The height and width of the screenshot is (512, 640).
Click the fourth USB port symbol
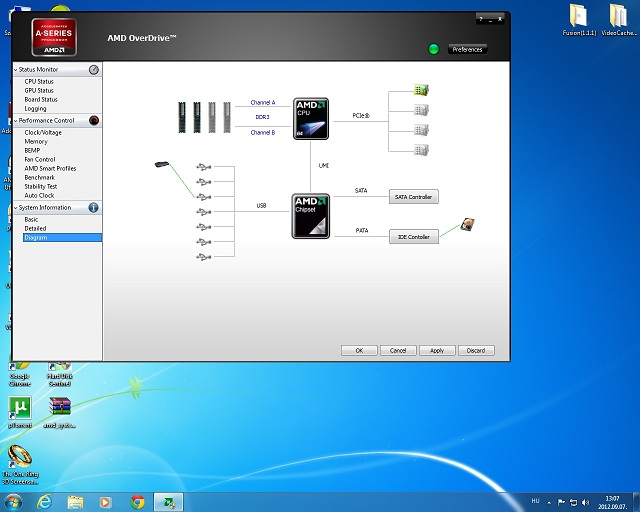click(x=204, y=212)
